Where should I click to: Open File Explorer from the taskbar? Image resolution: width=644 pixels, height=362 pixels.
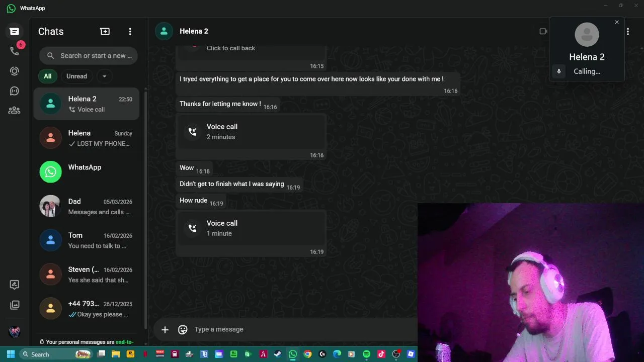(116, 354)
